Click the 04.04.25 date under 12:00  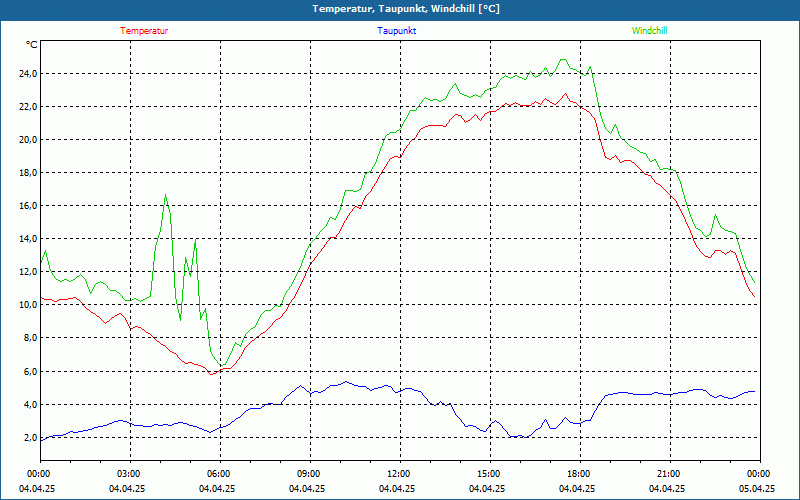397,488
